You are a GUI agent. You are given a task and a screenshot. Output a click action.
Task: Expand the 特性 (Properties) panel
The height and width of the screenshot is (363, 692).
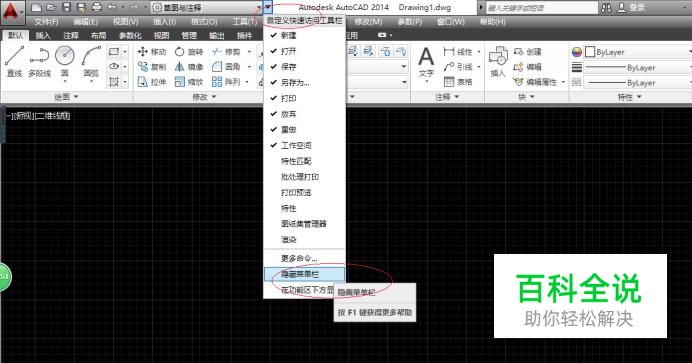629,97
